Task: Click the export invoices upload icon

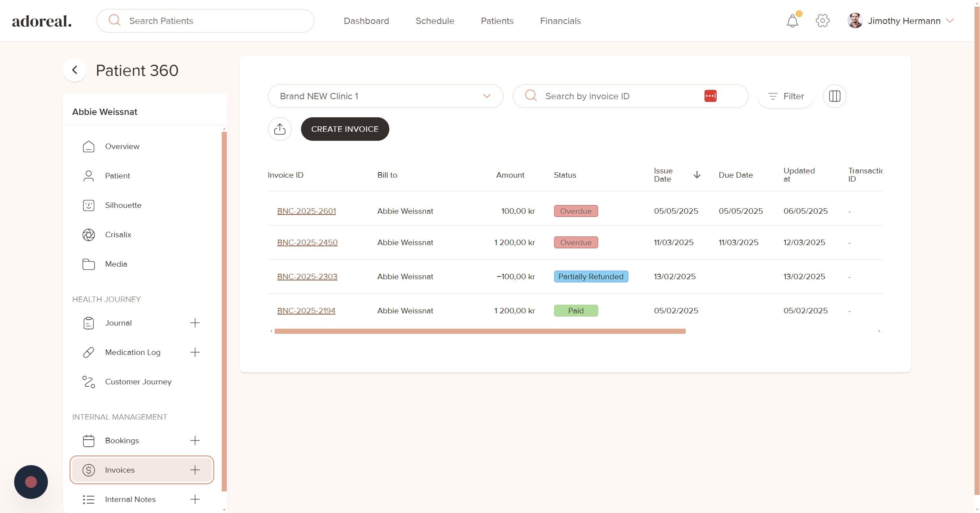Action: [279, 129]
